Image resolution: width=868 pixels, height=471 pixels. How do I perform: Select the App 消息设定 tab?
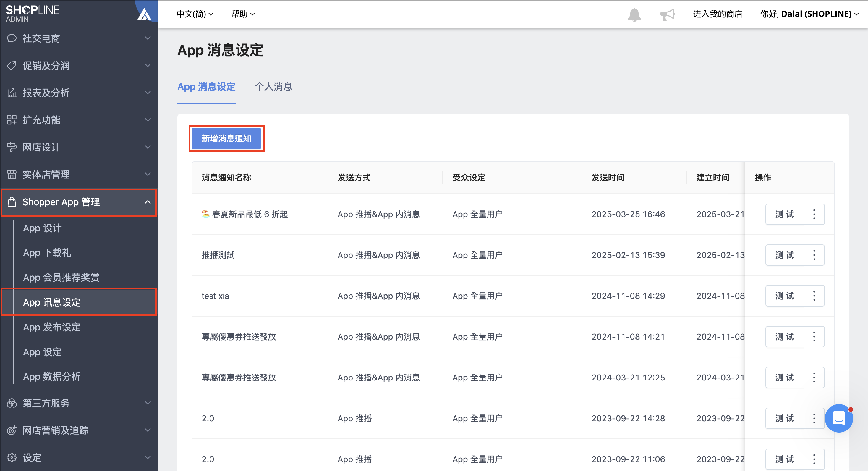click(x=207, y=87)
